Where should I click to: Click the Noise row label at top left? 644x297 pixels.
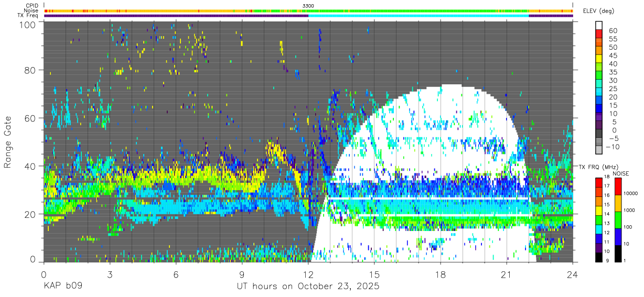click(31, 10)
